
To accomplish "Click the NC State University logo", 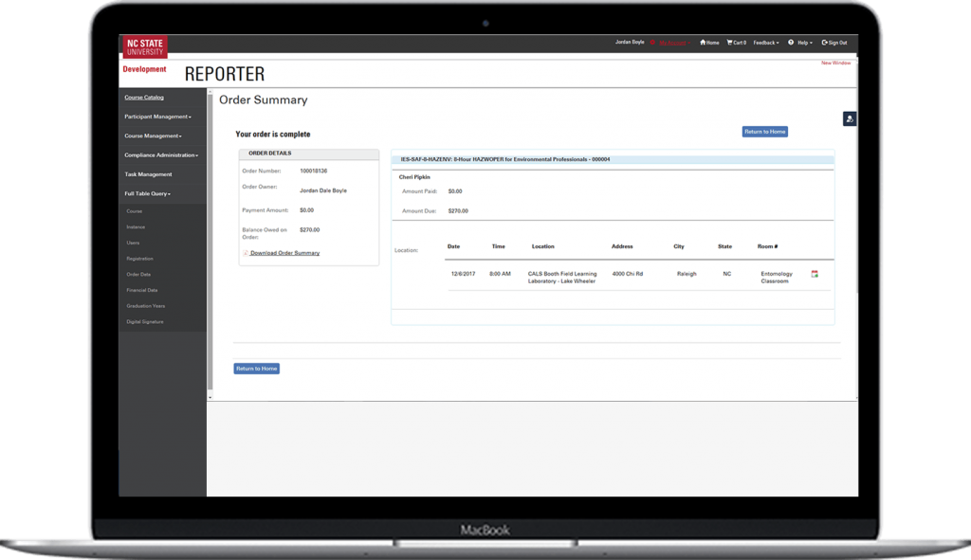I will tap(144, 46).
